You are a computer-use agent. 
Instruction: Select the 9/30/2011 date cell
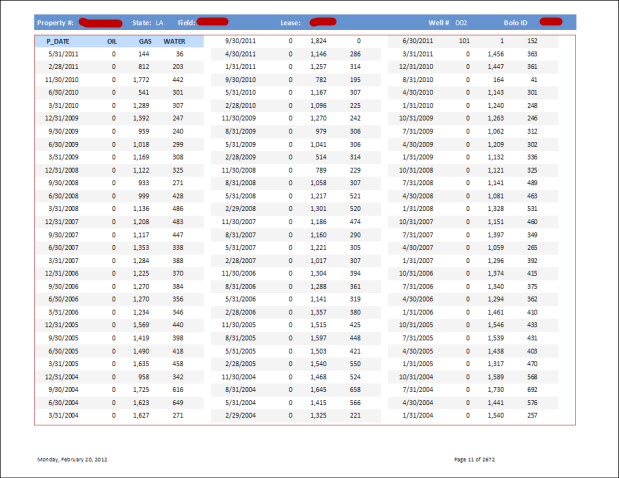[240, 41]
